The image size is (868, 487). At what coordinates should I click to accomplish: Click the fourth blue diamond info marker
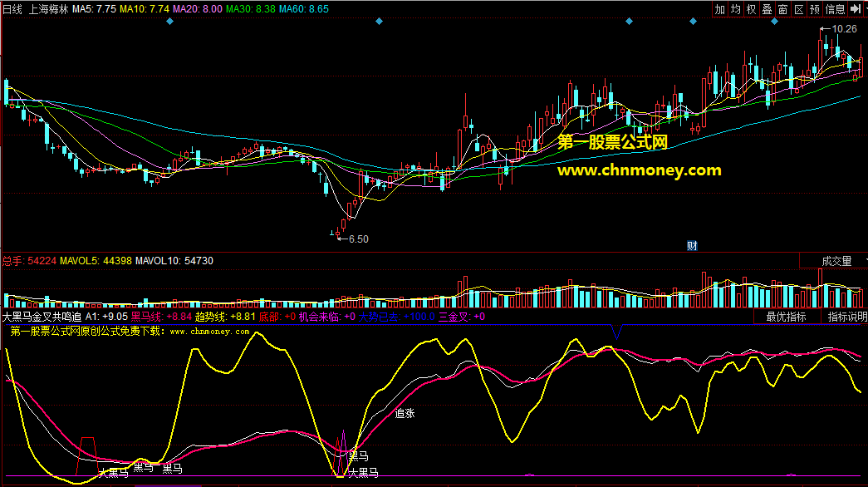pyautogui.click(x=693, y=22)
